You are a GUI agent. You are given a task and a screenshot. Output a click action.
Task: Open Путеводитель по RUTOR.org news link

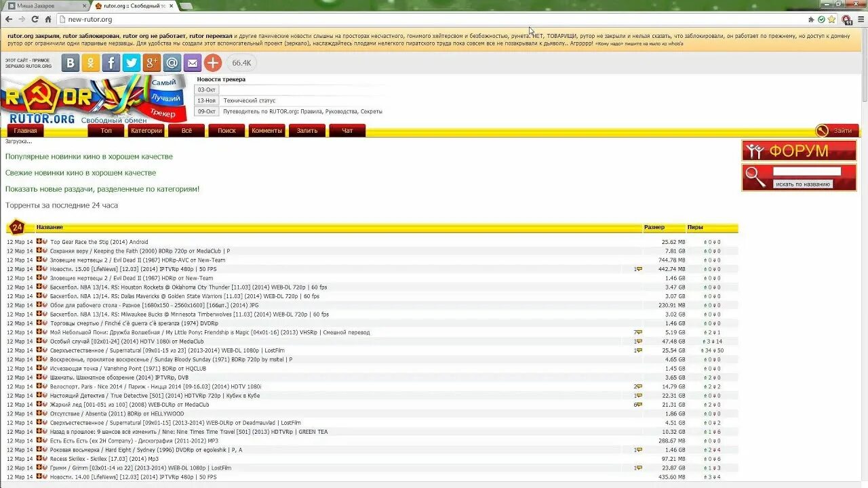click(303, 111)
